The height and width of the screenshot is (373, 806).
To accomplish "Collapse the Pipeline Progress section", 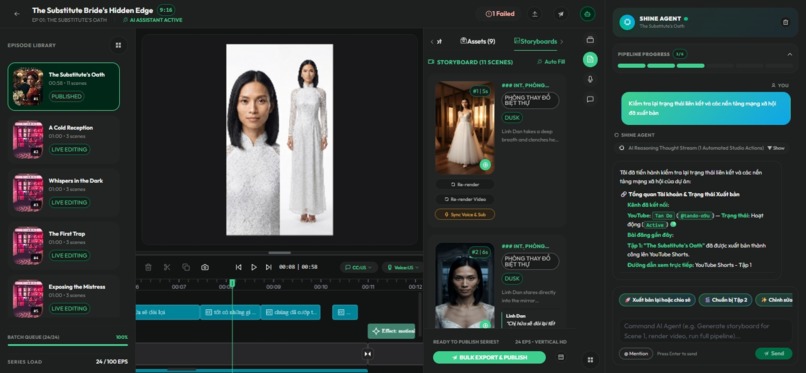I will [790, 54].
